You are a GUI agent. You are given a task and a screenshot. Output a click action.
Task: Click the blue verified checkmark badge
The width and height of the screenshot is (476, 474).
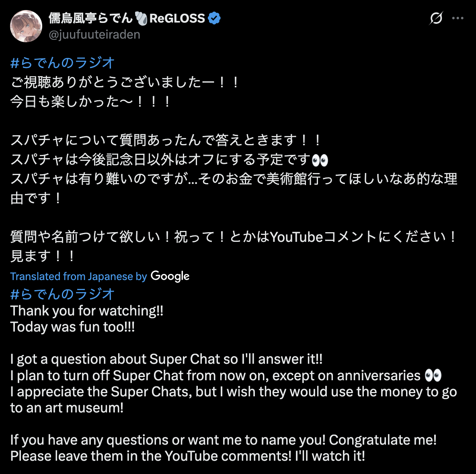[214, 18]
